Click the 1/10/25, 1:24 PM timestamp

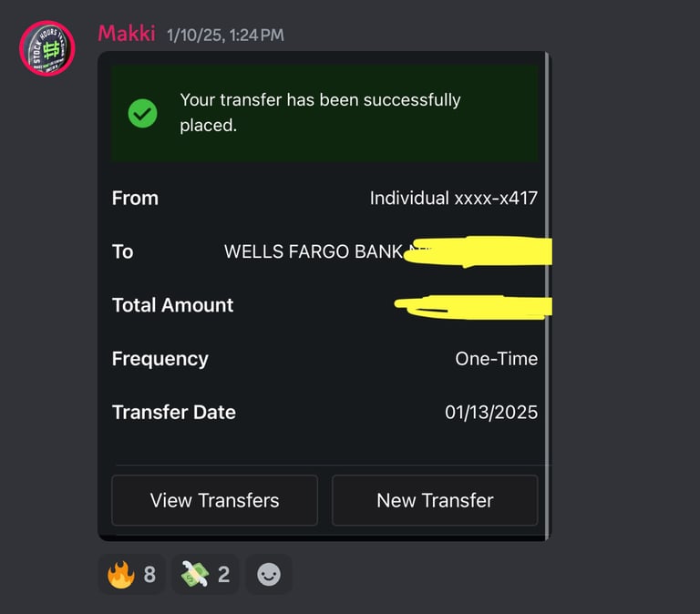click(x=225, y=36)
